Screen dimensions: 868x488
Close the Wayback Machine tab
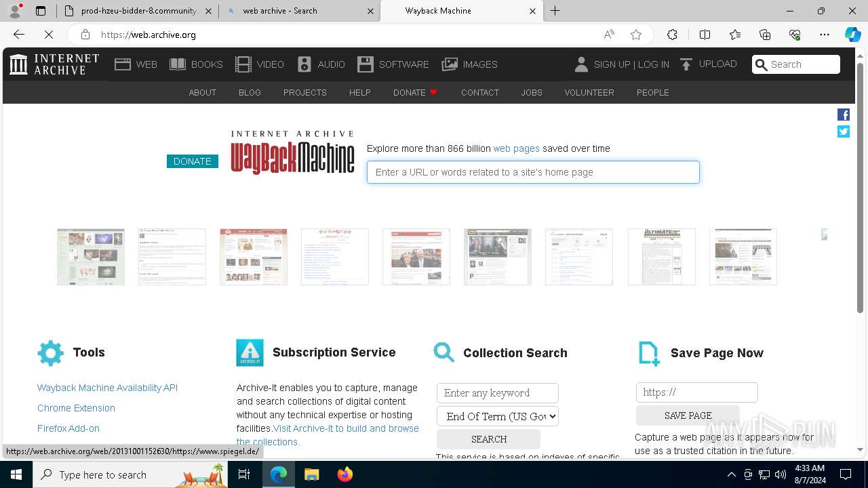(x=532, y=11)
